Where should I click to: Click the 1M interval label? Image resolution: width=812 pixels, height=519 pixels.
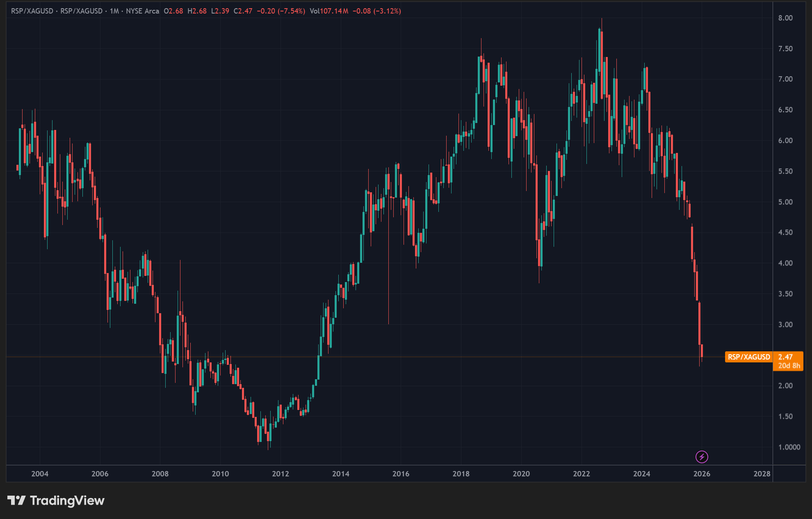click(x=114, y=11)
